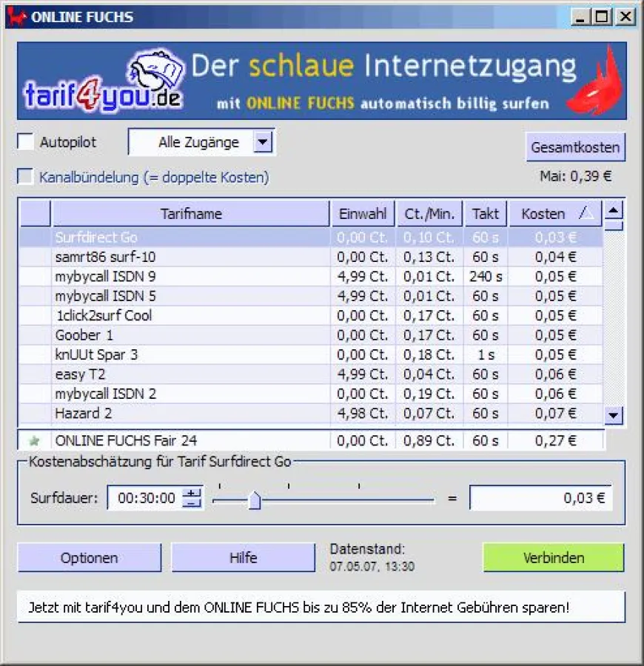Click the scrollbar down arrow of the tariff list
Screen dimensions: 644x666
pos(614,416)
